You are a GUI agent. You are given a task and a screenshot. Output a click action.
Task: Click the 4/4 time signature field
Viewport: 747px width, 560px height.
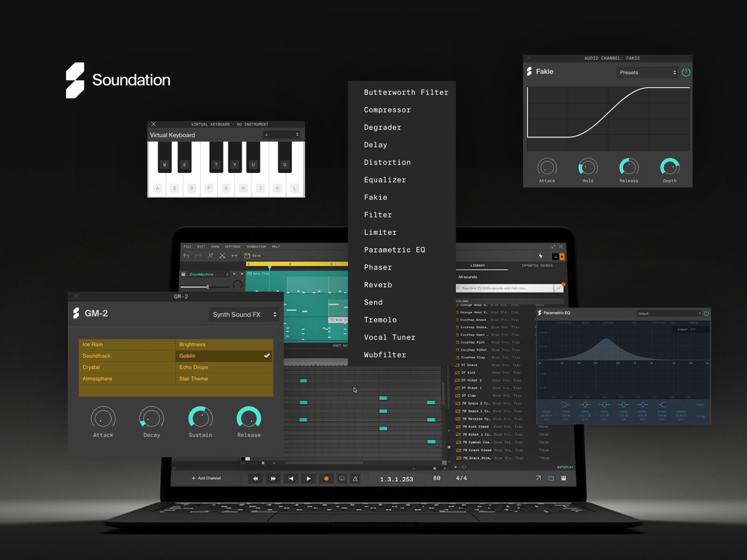click(461, 478)
